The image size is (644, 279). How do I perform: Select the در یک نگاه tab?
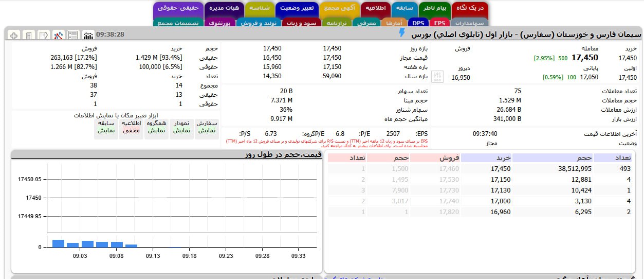(x=470, y=9)
